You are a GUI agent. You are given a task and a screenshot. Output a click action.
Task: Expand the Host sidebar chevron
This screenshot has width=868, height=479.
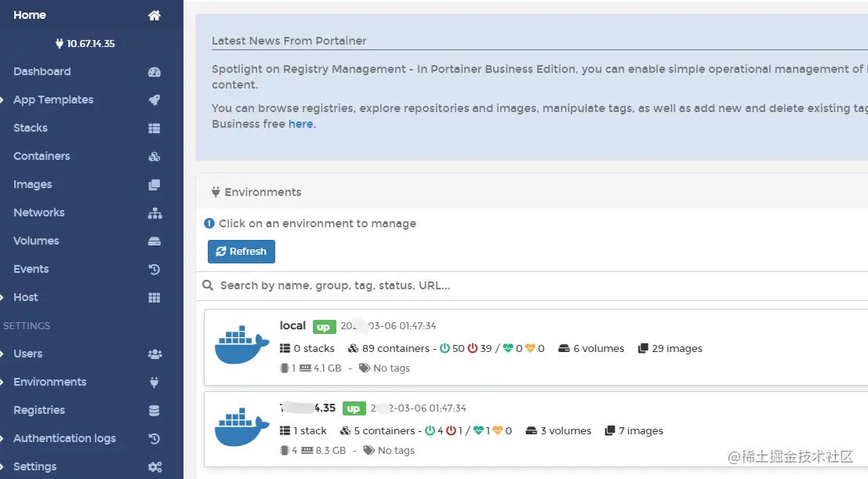(2, 298)
